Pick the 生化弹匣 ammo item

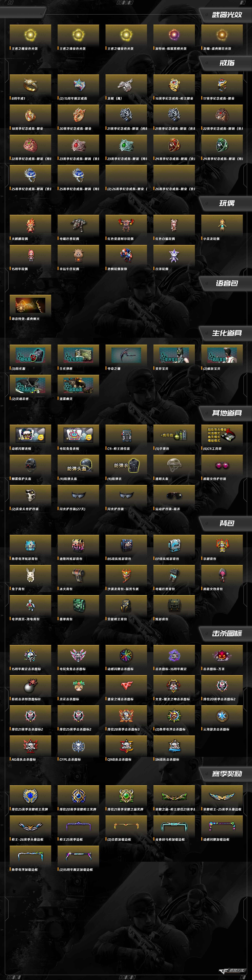click(78, 358)
